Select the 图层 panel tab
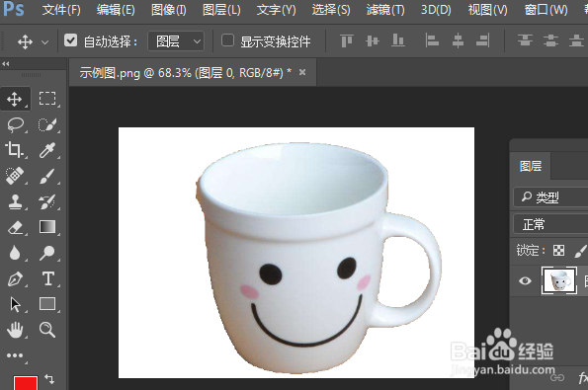This screenshot has width=588, height=390. pyautogui.click(x=531, y=166)
